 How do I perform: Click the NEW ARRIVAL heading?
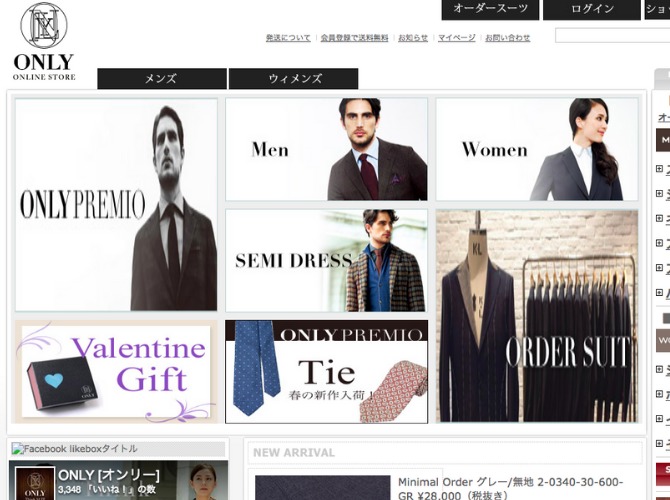294,453
